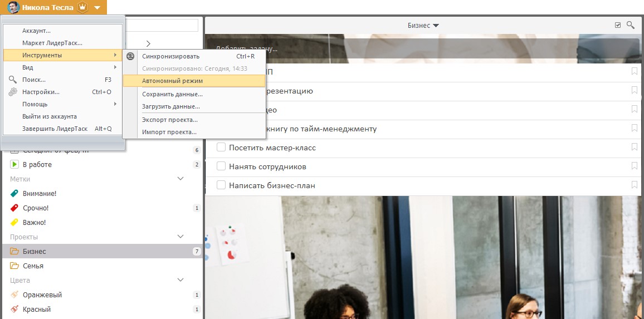Click the green play icon for В работе
The width and height of the screenshot is (644, 319).
pos(14,165)
